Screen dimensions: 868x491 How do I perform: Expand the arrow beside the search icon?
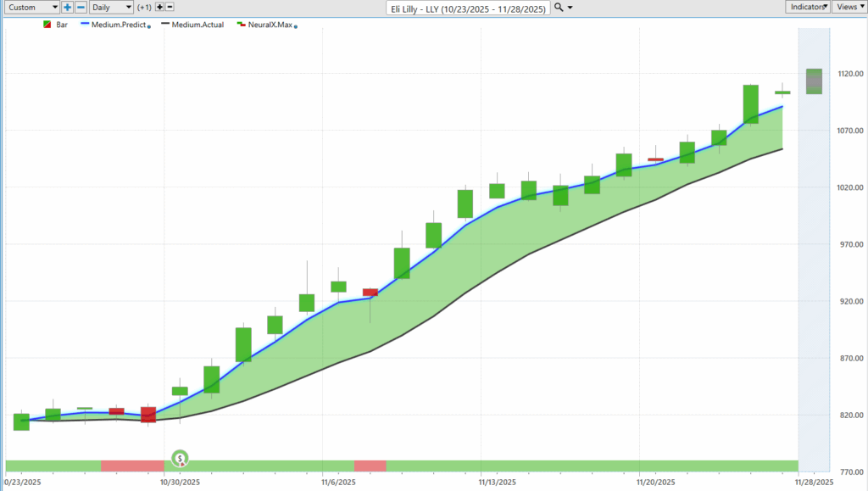coord(570,8)
